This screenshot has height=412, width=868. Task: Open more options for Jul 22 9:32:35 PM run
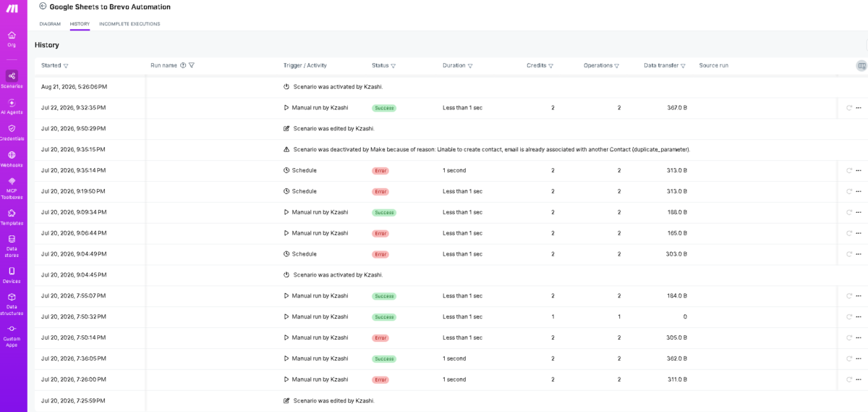(859, 108)
